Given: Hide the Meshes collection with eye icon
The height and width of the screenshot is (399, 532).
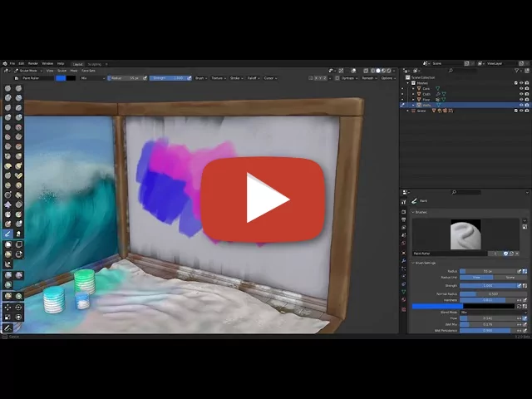Looking at the screenshot, I should tap(521, 83).
